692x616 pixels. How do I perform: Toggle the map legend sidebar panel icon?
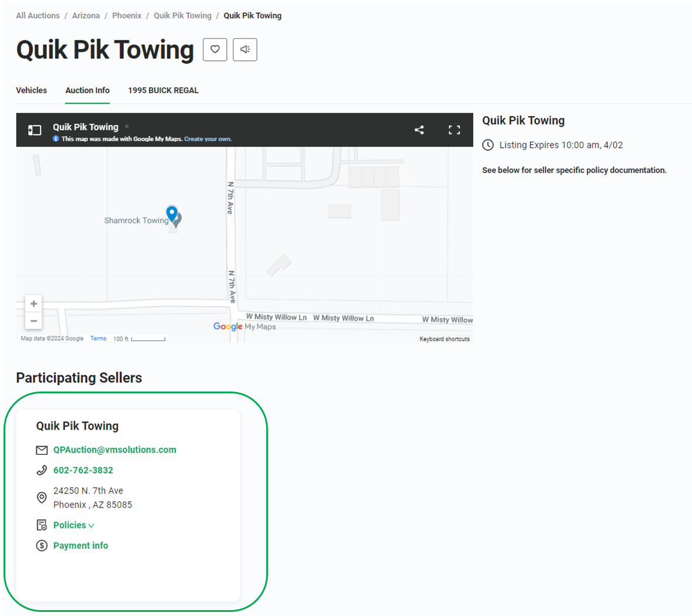[x=35, y=130]
